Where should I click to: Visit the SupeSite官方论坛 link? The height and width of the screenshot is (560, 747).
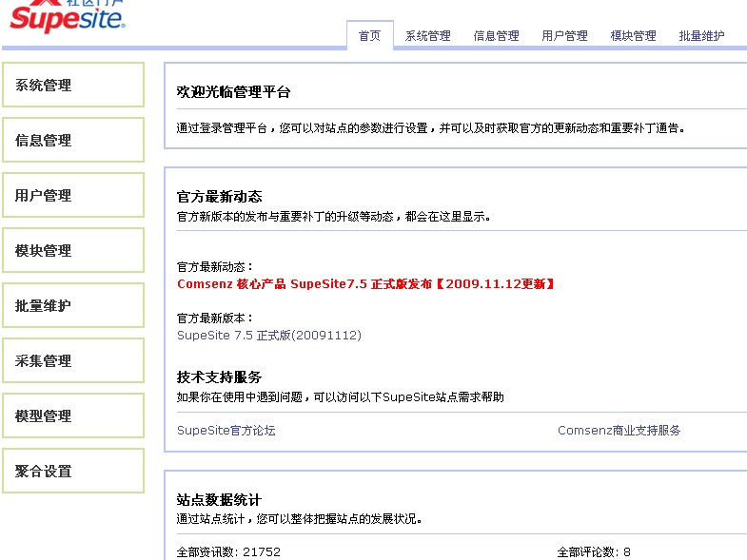[x=226, y=431]
